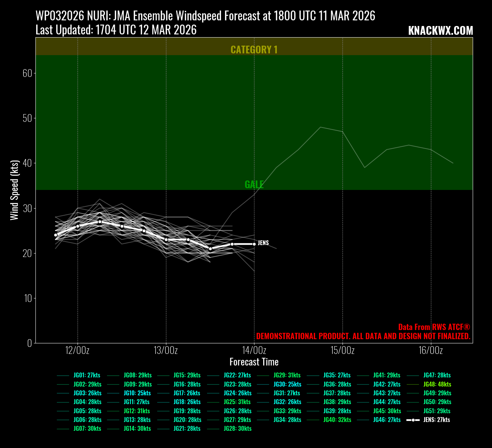492x448 pixels.
Task: Click the CATEGORY 1 band label
Action: coord(254,50)
